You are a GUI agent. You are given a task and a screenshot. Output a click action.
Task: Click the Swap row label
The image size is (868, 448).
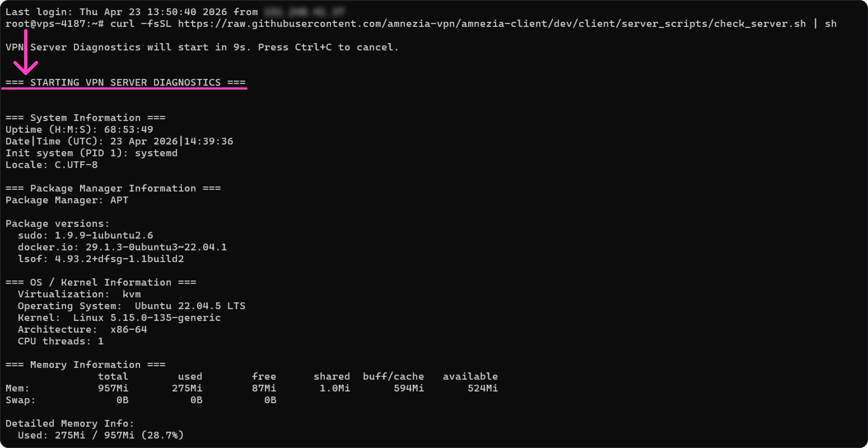pos(20,400)
